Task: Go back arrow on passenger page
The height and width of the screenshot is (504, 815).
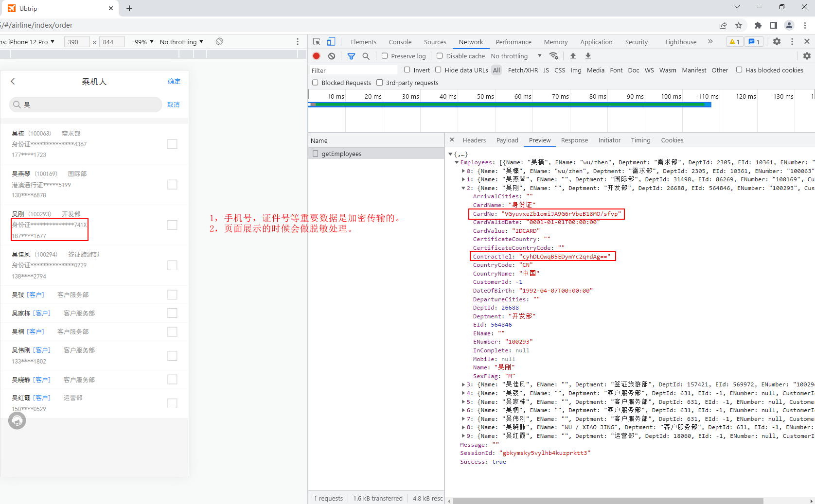Action: pos(13,82)
